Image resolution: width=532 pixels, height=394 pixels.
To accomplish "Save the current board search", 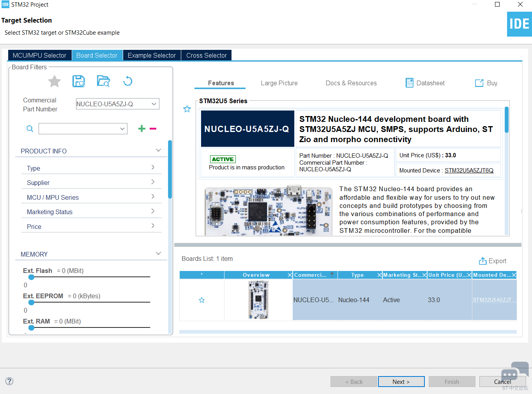I will click(x=79, y=81).
